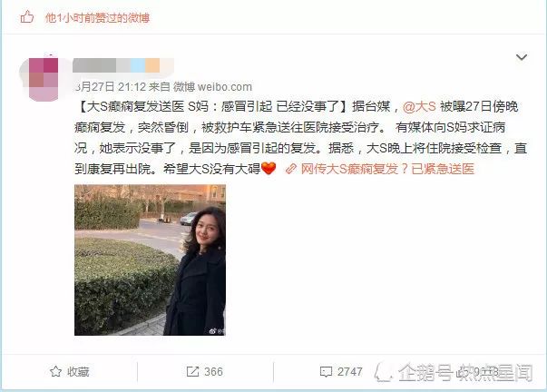547x392 pixels.
Task: Open the blurred poster username
Action: [x=123, y=65]
